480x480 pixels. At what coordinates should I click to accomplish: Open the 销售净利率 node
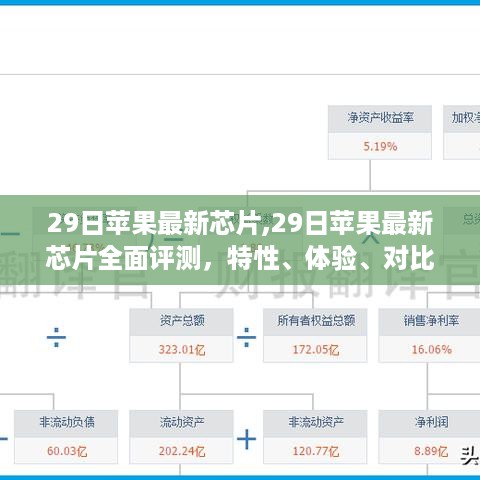431,335
